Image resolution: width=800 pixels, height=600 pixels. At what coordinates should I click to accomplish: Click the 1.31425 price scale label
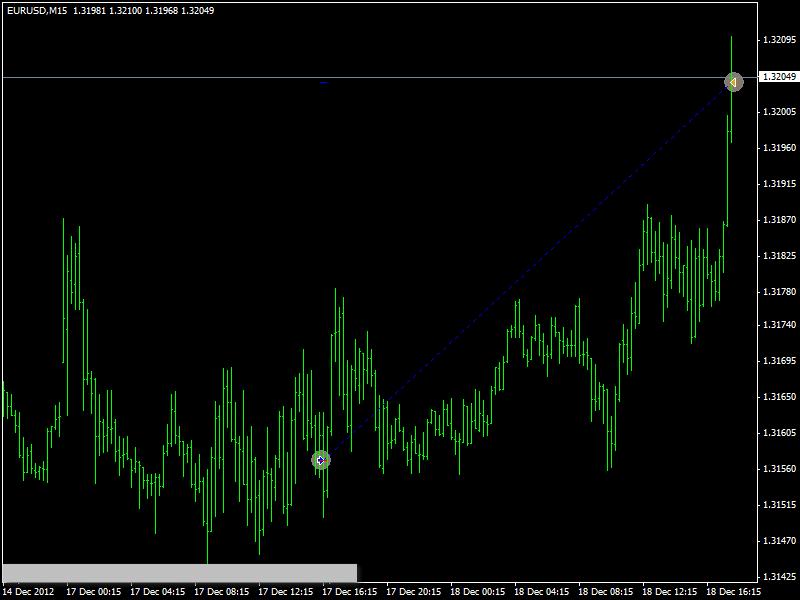[x=779, y=577]
